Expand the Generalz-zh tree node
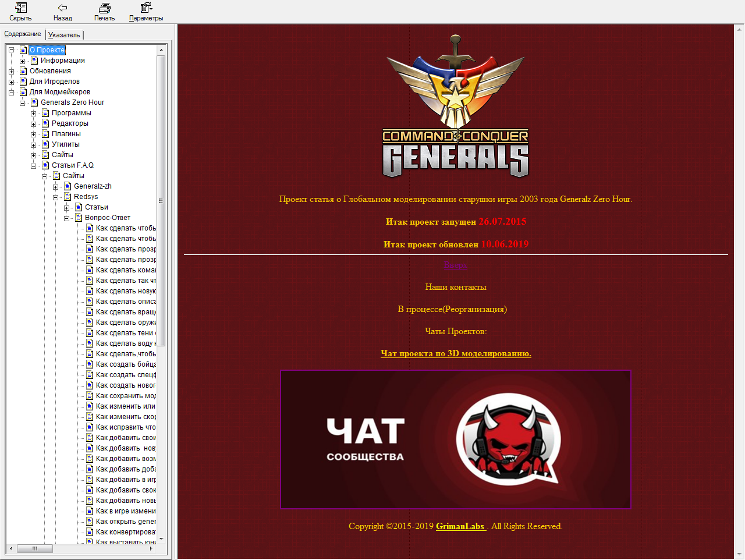This screenshot has width=745, height=560. pyautogui.click(x=55, y=186)
